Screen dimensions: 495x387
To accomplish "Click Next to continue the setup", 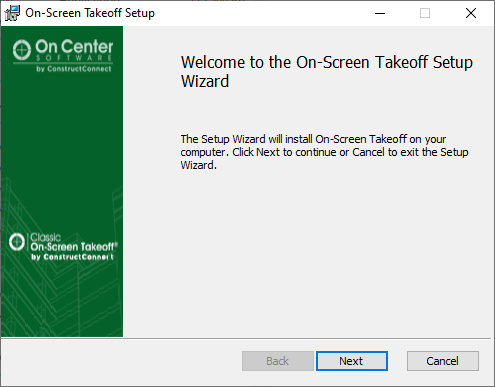I will pos(352,361).
